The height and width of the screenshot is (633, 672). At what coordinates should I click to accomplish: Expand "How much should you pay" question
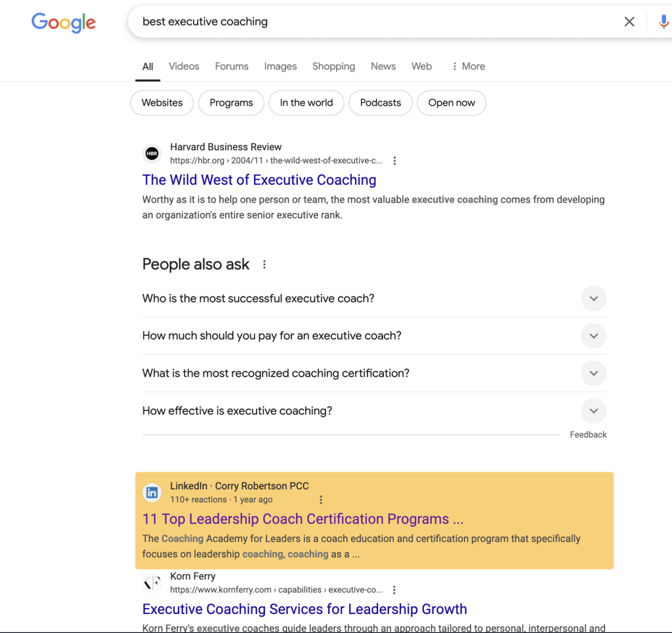tap(374, 336)
